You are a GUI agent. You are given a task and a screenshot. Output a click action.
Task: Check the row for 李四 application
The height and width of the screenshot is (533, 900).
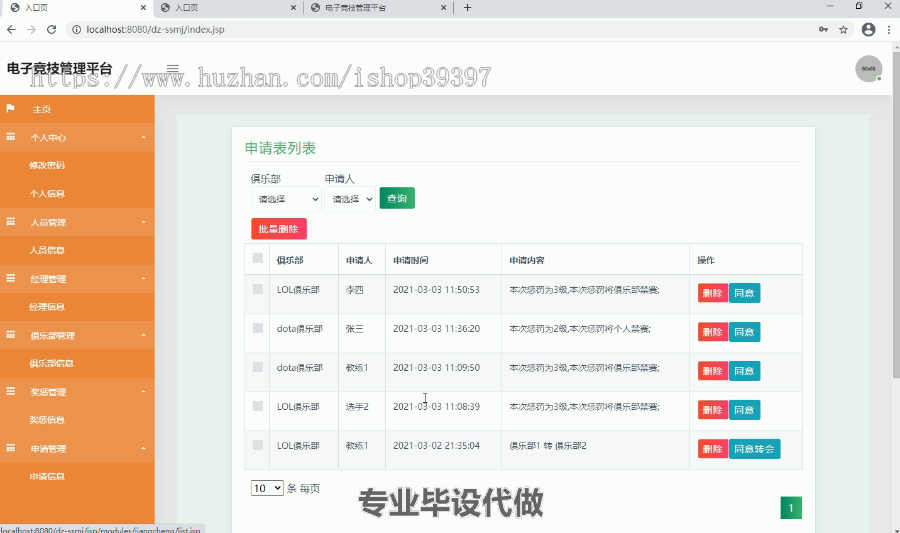[x=258, y=289]
